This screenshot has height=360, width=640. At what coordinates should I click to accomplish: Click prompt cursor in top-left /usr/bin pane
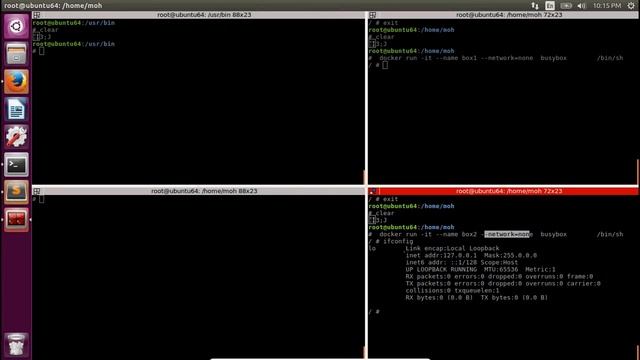(x=42, y=51)
